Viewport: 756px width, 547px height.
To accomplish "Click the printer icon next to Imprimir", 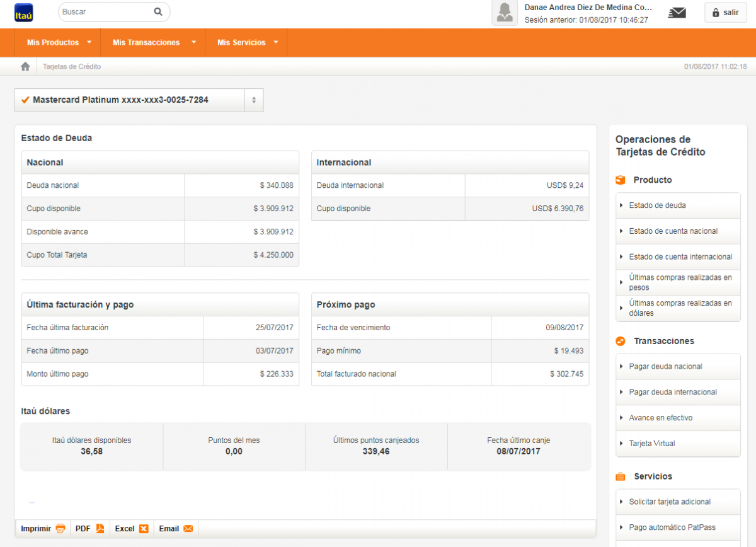I will (60, 529).
